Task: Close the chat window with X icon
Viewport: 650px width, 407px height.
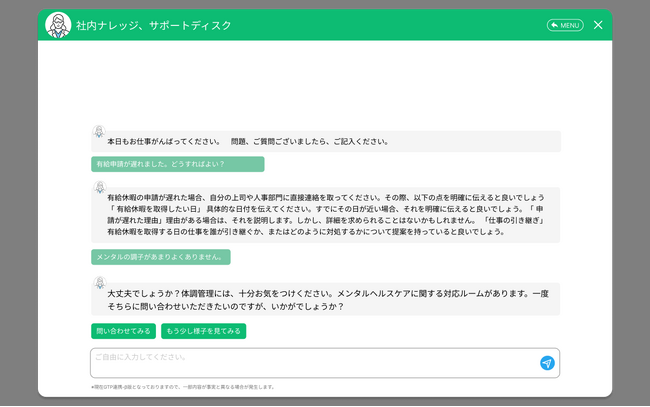Action: [598, 25]
